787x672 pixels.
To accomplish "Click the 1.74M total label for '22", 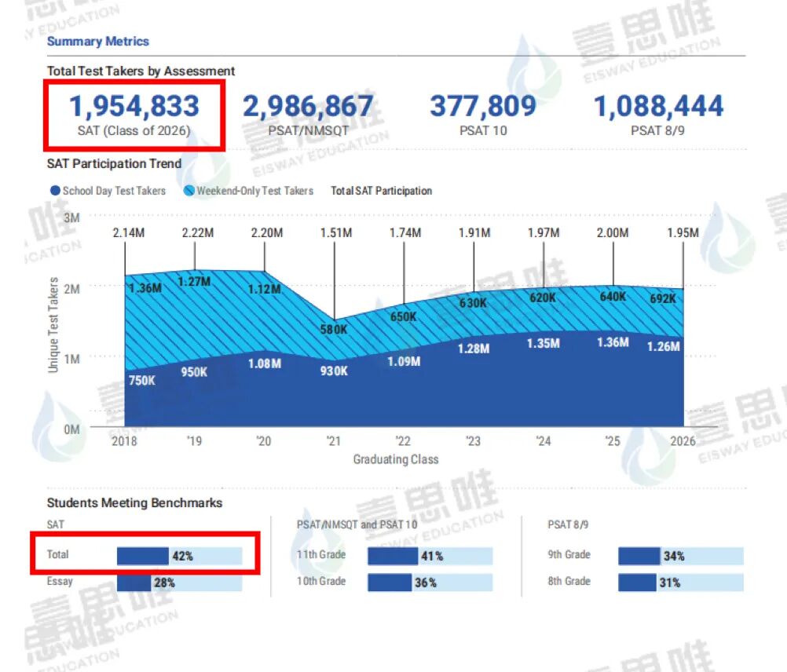I will [x=405, y=232].
